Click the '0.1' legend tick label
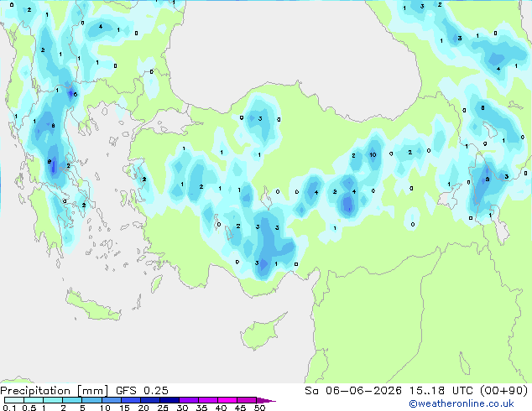532x411 pixels. [9, 408]
